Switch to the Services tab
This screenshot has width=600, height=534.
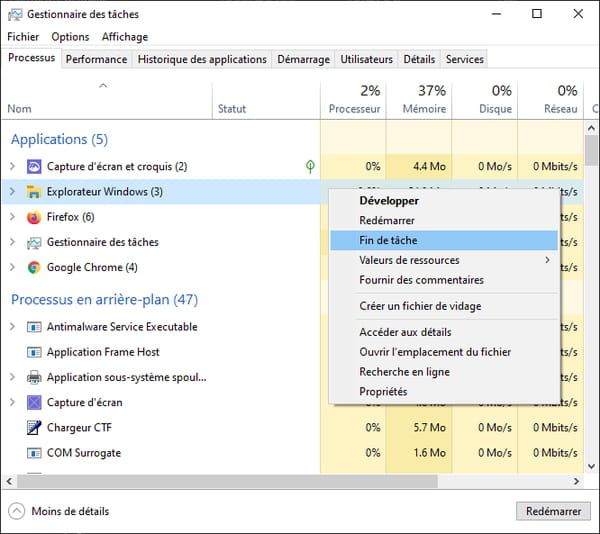[x=465, y=59]
